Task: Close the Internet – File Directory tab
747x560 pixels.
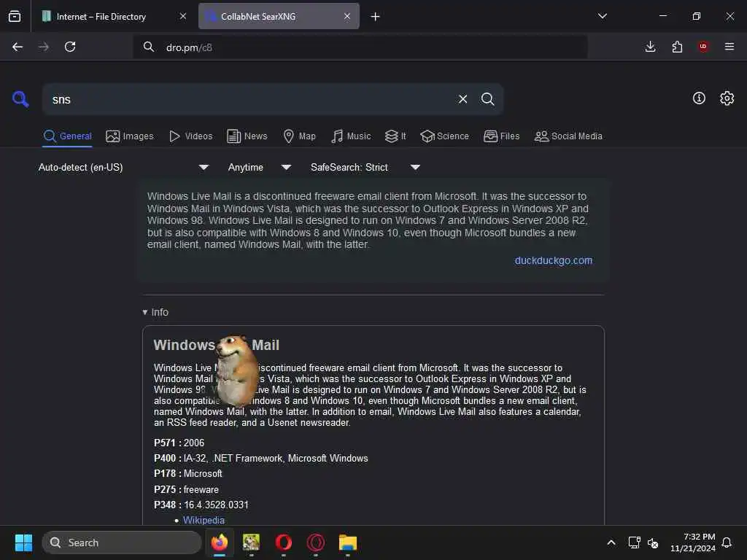Action: click(x=183, y=16)
